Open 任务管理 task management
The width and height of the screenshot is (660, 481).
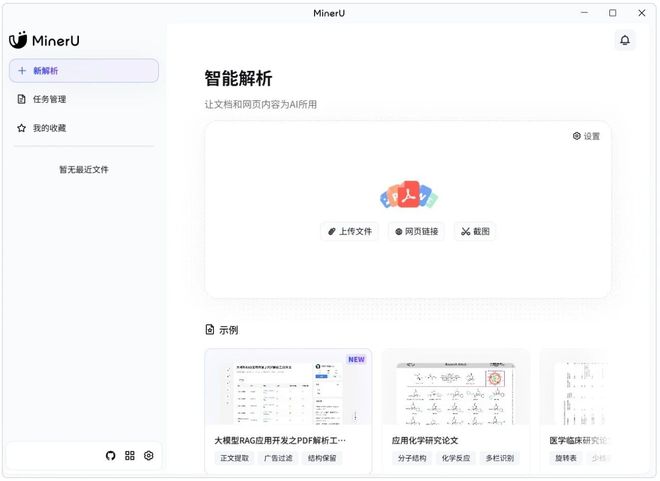click(x=84, y=99)
